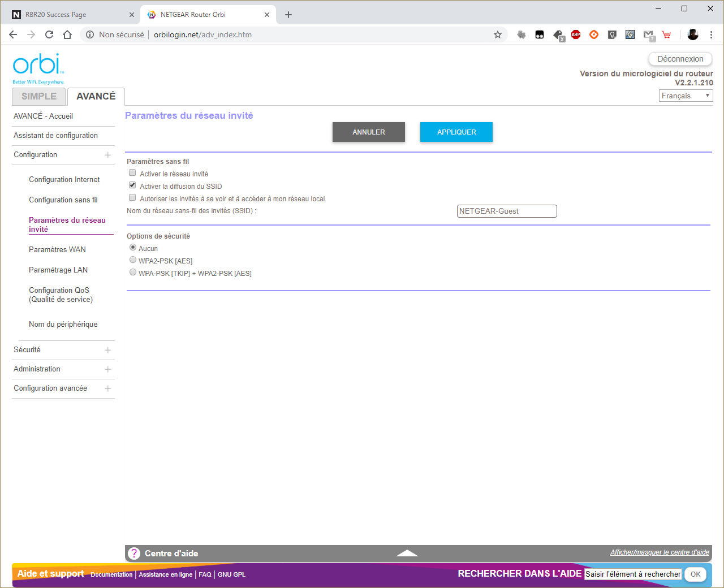724x588 pixels.
Task: Open Configuration sans fil page
Action: pos(63,200)
